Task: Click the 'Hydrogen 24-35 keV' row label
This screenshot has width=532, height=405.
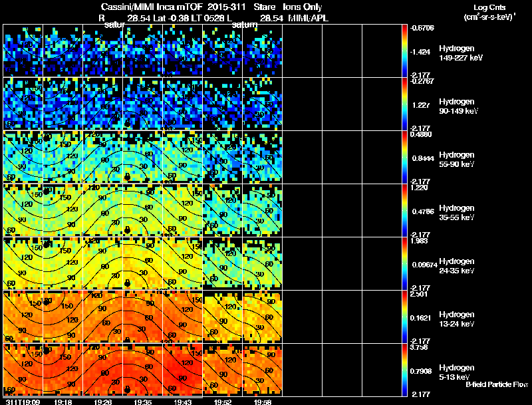Action: [457, 266]
